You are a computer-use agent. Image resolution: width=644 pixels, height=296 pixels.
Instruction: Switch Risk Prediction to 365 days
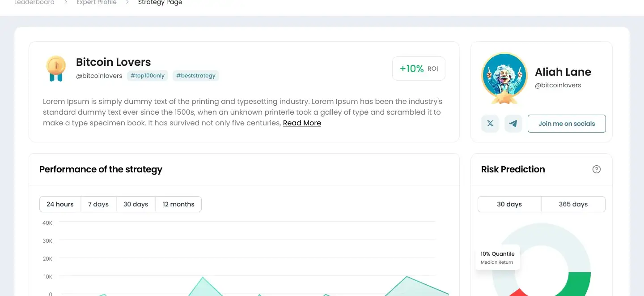(x=573, y=204)
